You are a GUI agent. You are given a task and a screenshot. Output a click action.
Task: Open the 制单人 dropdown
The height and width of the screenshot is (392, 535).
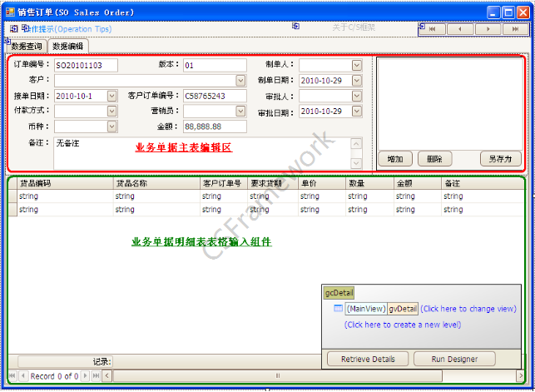(357, 65)
